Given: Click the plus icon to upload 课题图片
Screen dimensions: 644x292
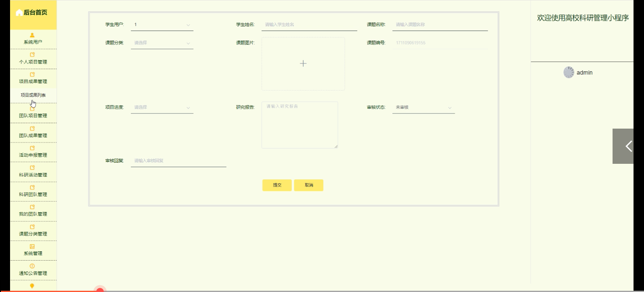Looking at the screenshot, I should tap(303, 64).
